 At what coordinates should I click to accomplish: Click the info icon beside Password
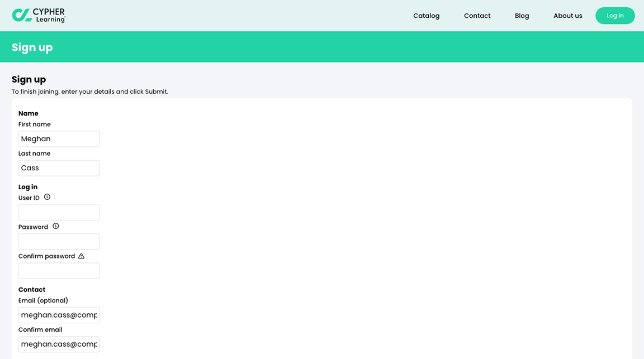coord(55,226)
